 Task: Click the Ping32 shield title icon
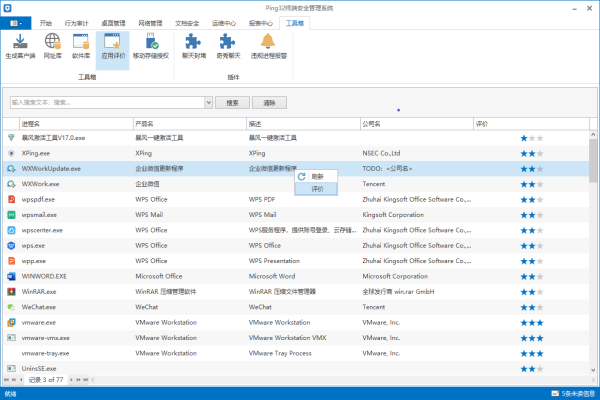point(7,8)
